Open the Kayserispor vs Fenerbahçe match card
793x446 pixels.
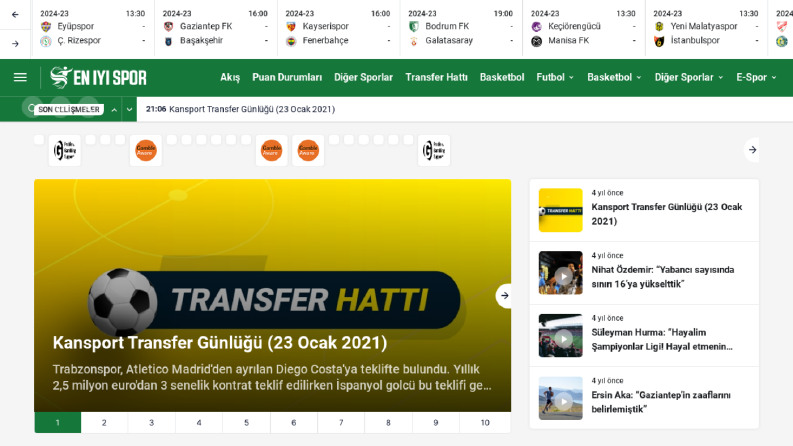pyautogui.click(x=338, y=27)
